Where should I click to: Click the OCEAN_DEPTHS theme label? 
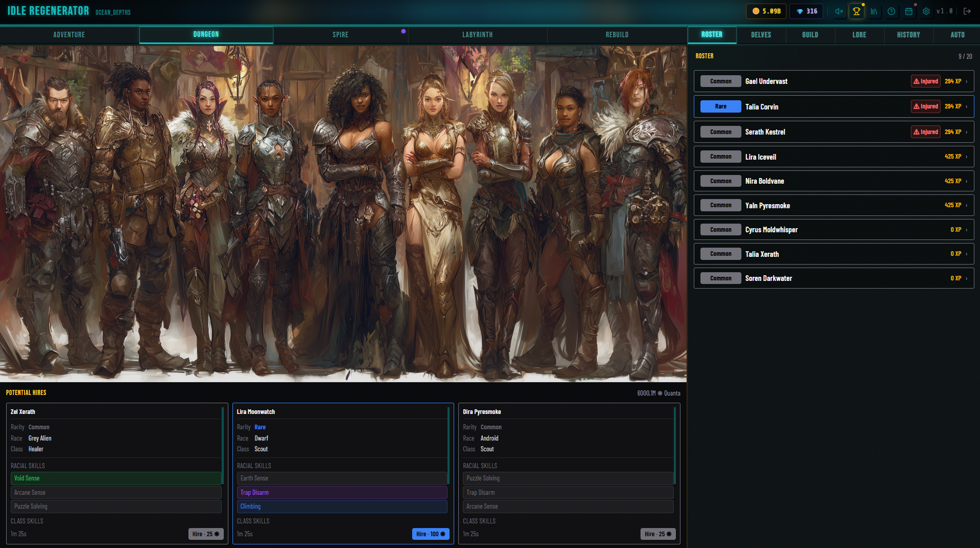coord(113,12)
